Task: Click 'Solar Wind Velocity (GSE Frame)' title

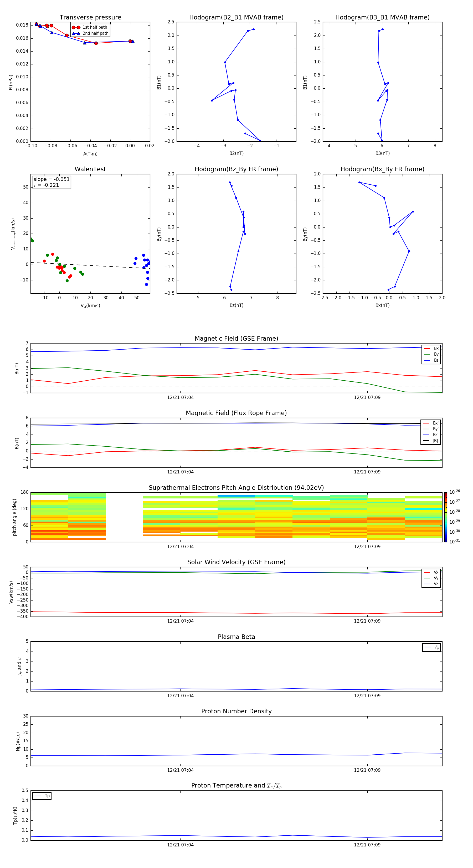Action: click(236, 562)
